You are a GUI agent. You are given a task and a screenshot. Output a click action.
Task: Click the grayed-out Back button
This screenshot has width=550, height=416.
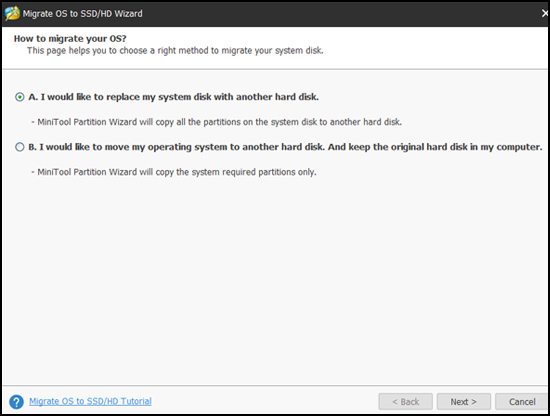point(405,402)
